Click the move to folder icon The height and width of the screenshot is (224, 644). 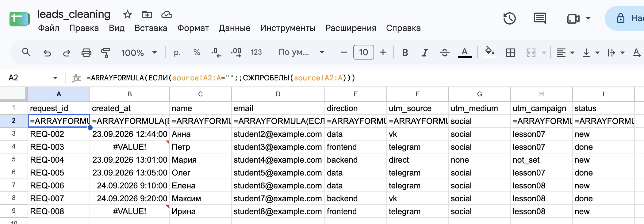click(x=147, y=14)
